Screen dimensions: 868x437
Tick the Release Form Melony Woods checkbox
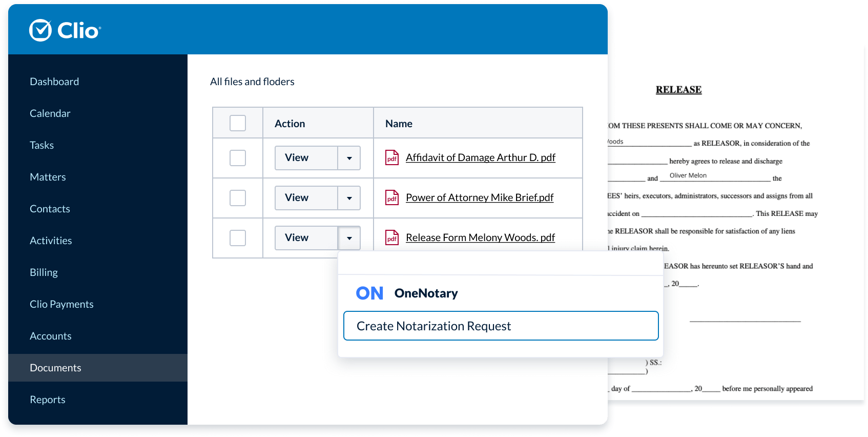coord(238,238)
